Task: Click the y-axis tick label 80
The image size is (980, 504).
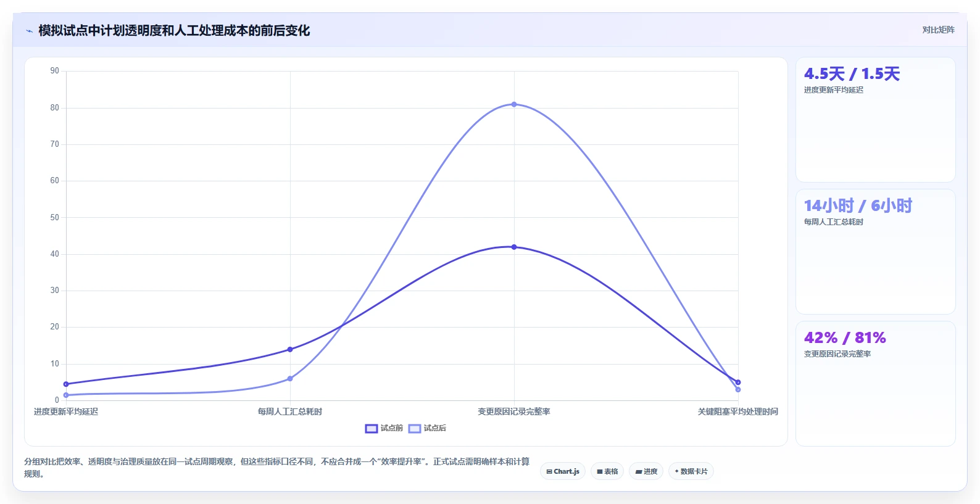Action: 55,108
